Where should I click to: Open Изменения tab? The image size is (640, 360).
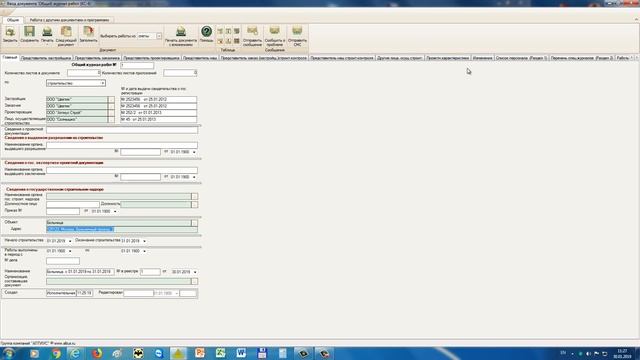pyautogui.click(x=482, y=58)
